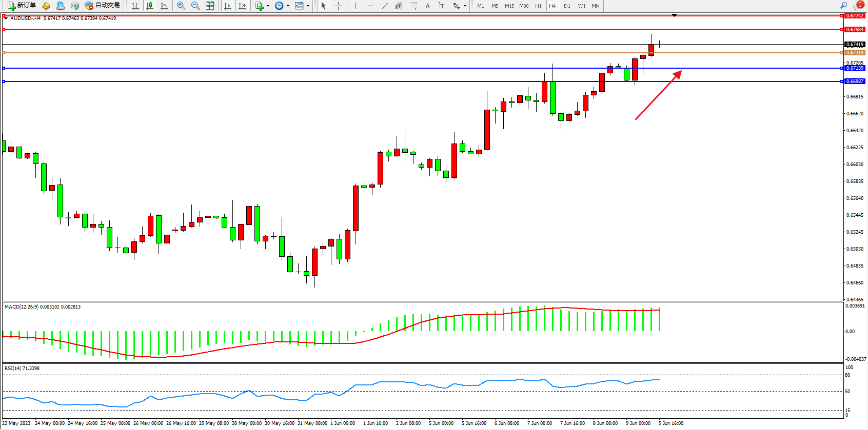Choose the Fibonacci retracement tool
Viewport: 868px width, 430px height.
(x=413, y=6)
